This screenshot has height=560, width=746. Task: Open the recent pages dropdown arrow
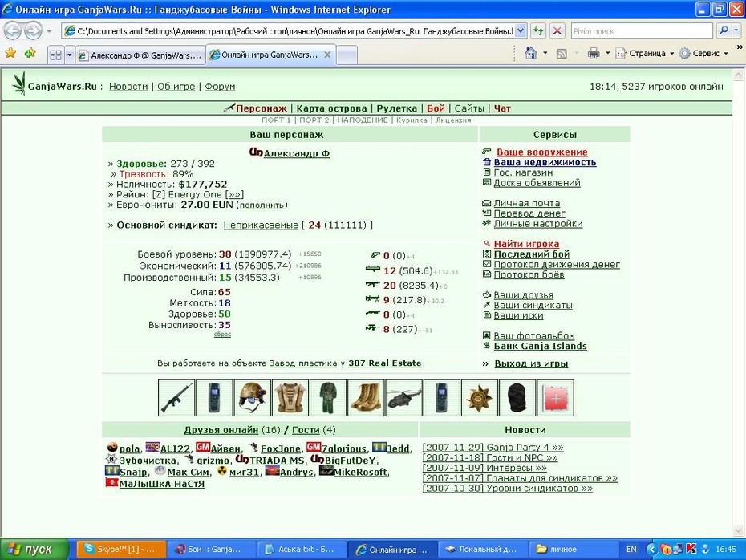click(x=48, y=31)
